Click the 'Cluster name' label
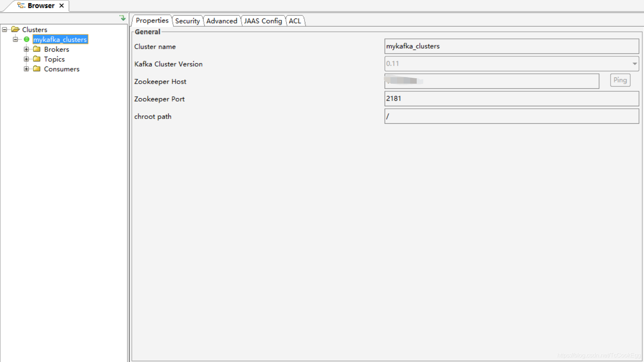Image resolution: width=644 pixels, height=362 pixels. 155,47
